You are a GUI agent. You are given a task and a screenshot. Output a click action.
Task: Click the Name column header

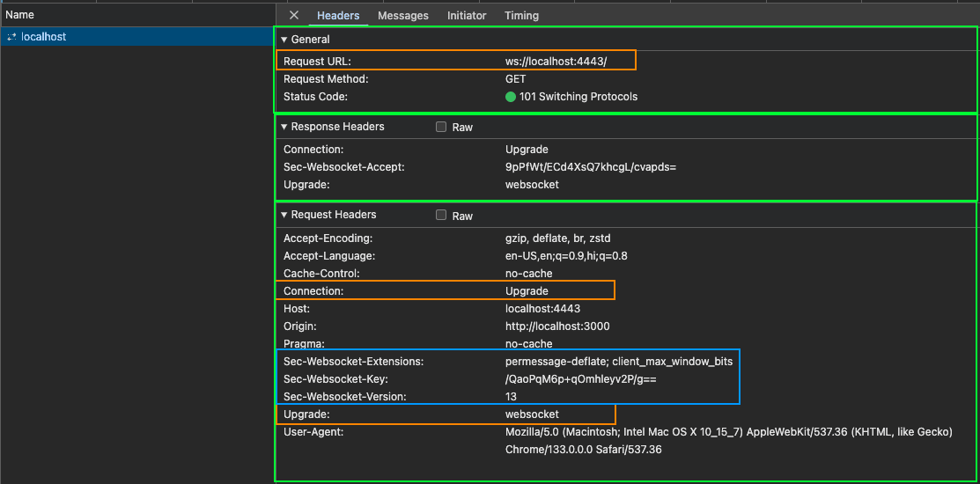[19, 15]
